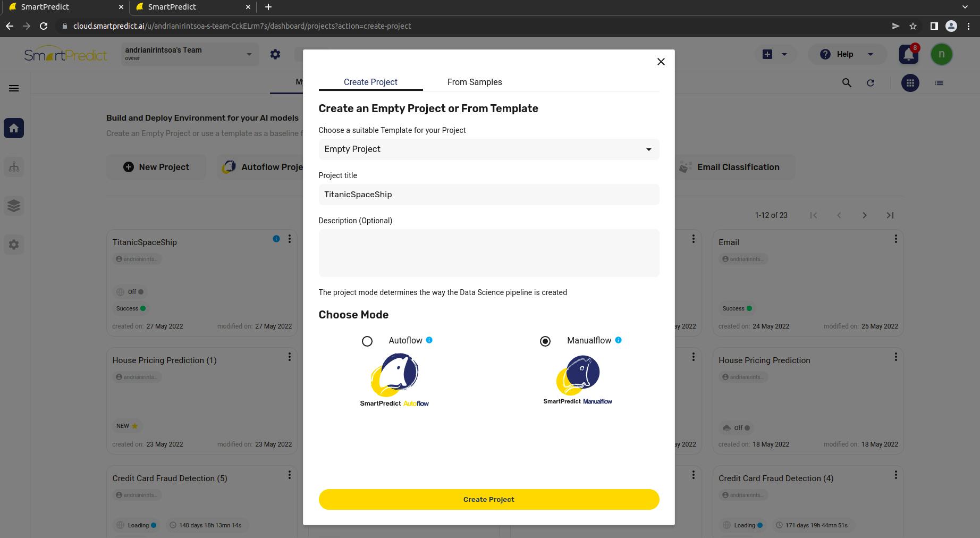Expand the Help dropdown arrow
This screenshot has height=538, width=980.
(x=870, y=54)
